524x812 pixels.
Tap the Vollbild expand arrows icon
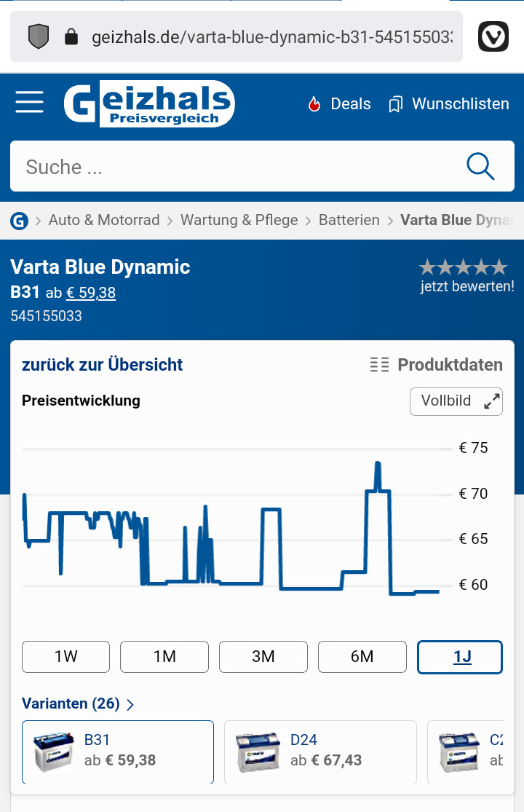pos(492,401)
